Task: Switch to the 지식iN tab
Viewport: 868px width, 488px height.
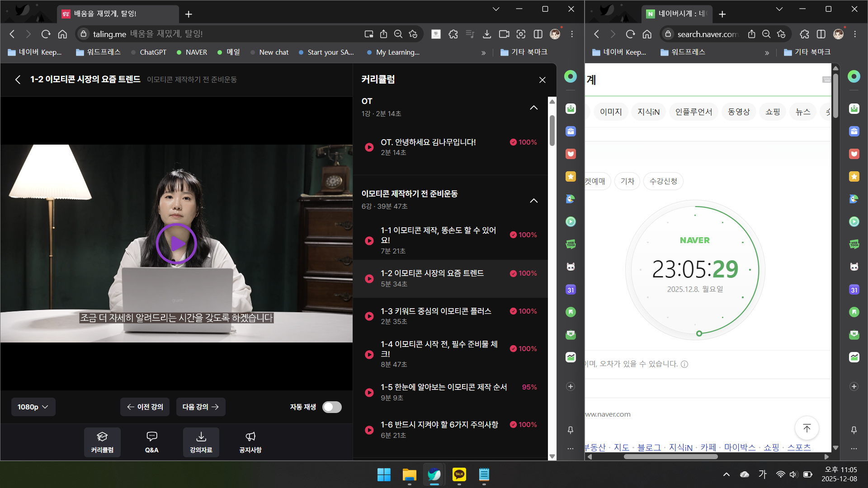Action: [648, 112]
